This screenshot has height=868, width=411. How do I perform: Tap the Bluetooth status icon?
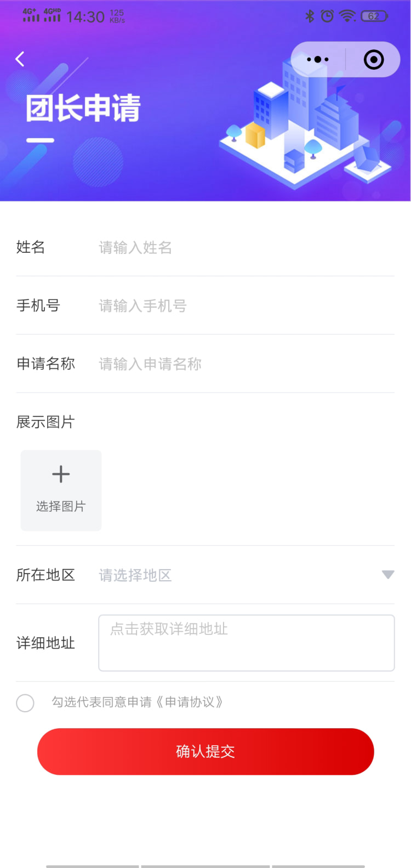coord(310,16)
